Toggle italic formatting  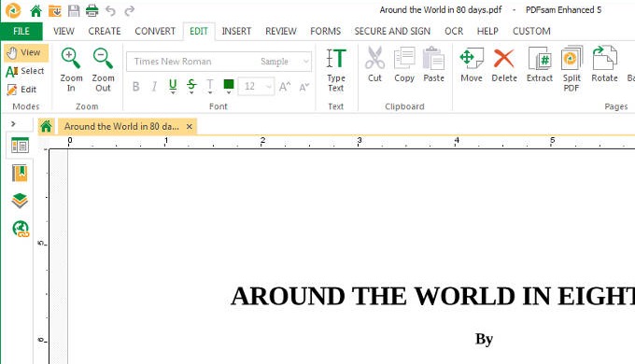click(x=154, y=86)
